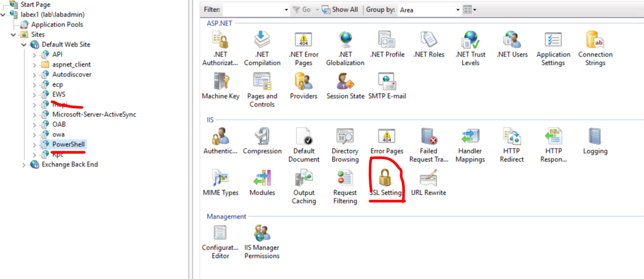Open the Compression feature
The image size is (644, 279).
[x=262, y=141]
